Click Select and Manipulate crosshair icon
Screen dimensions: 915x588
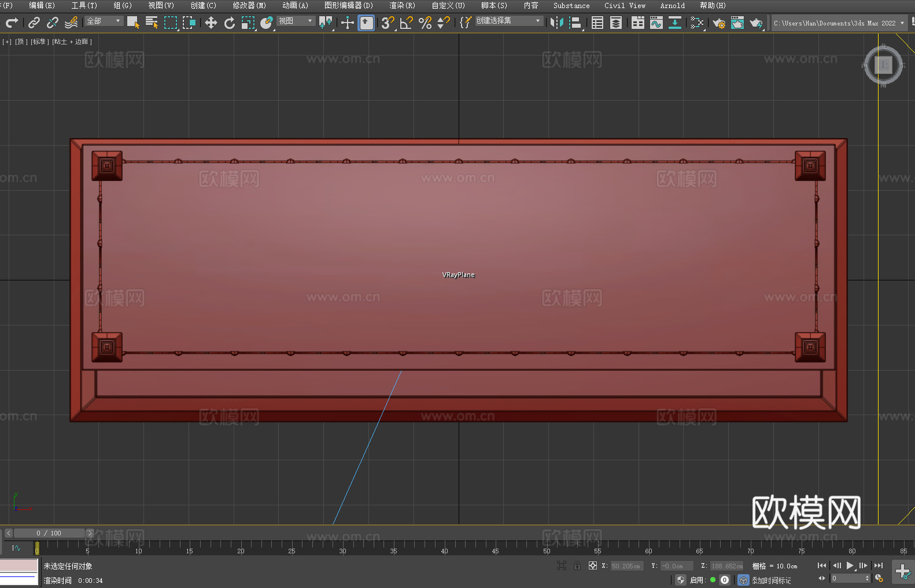pyautogui.click(x=348, y=23)
